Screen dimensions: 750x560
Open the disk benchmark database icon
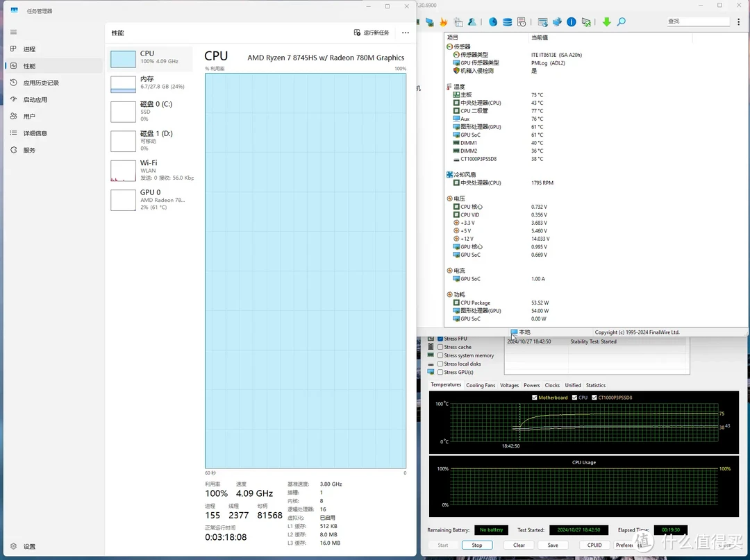coord(508,22)
